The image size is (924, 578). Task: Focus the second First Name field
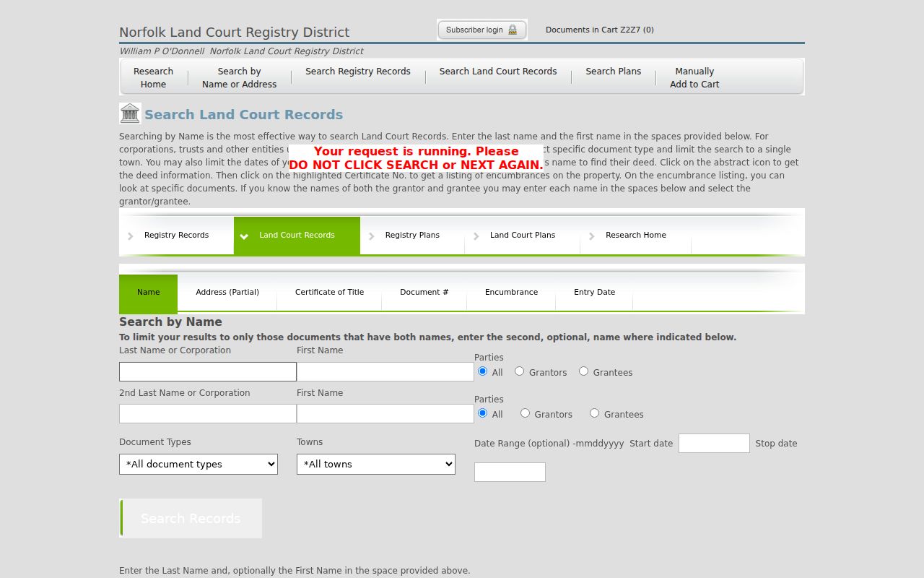pos(385,413)
